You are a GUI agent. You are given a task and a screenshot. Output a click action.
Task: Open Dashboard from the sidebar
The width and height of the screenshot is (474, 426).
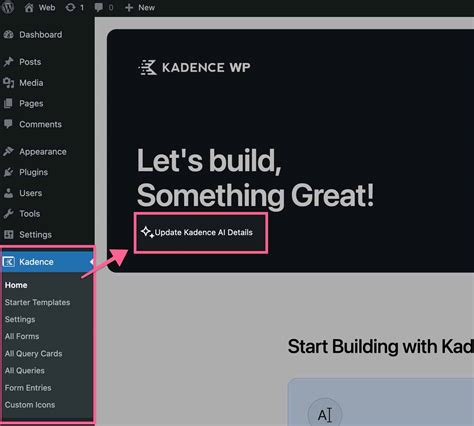tap(40, 35)
